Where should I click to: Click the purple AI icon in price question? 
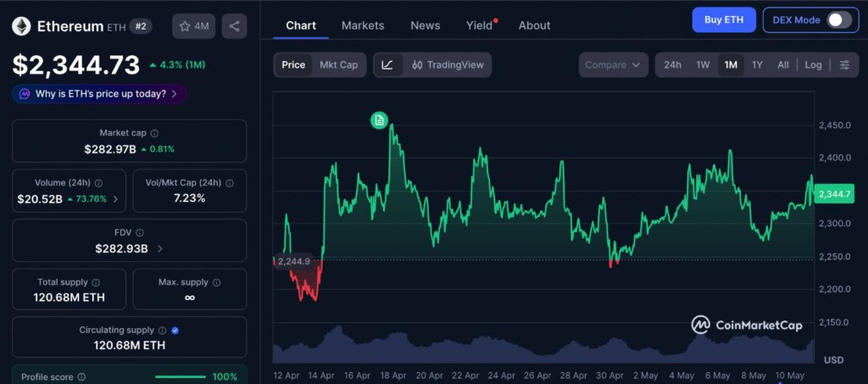coord(25,94)
